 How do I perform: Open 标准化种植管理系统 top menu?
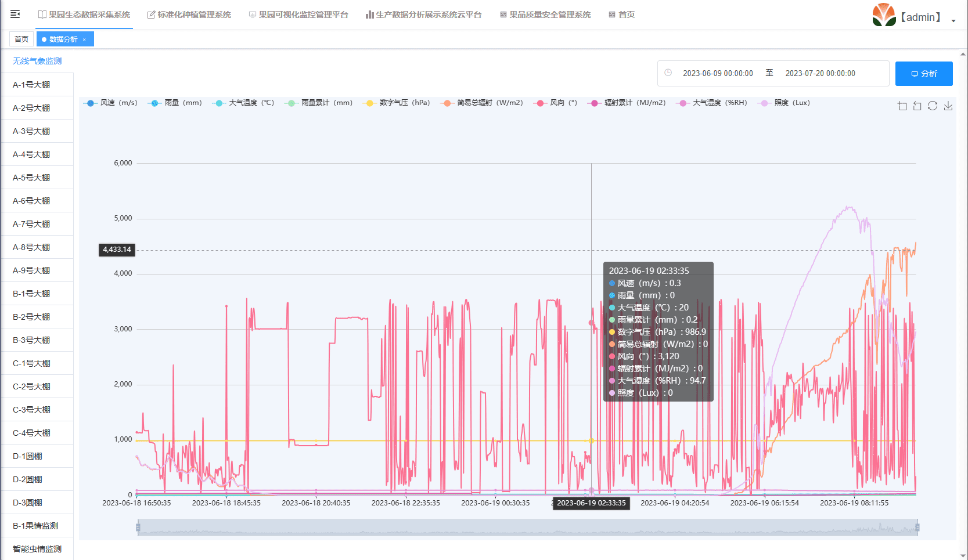pyautogui.click(x=189, y=15)
